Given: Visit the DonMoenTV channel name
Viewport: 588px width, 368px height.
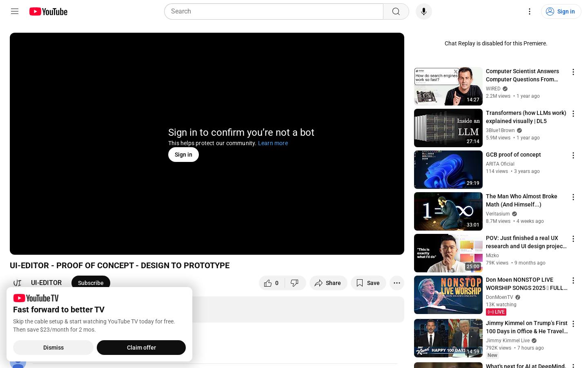Looking at the screenshot, I should (x=499, y=297).
